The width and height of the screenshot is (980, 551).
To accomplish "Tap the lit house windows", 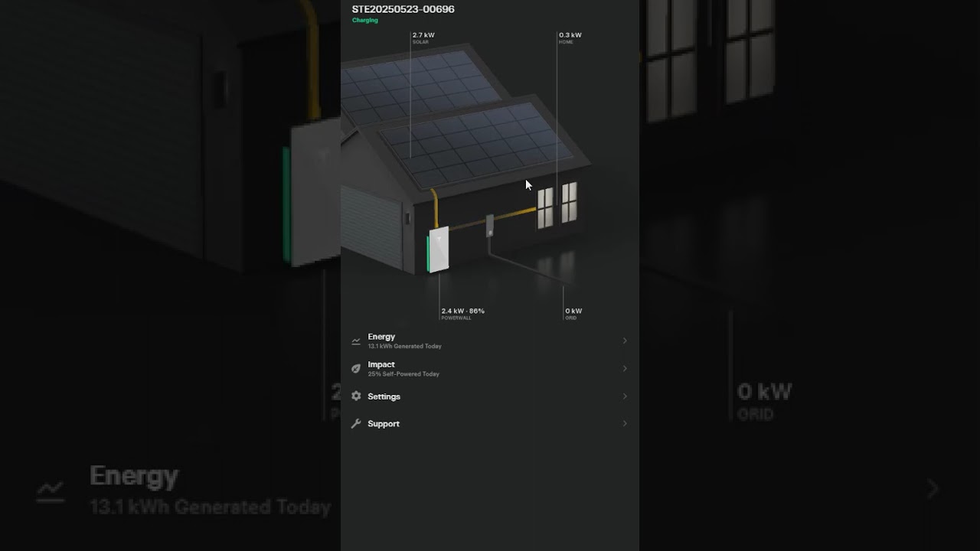I will click(x=557, y=205).
